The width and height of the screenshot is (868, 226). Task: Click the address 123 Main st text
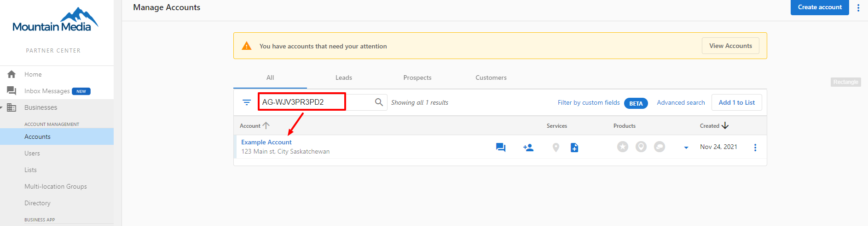285,151
